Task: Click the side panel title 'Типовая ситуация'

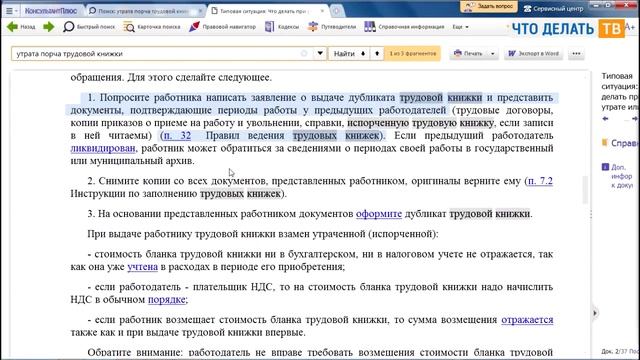Action: (x=620, y=91)
